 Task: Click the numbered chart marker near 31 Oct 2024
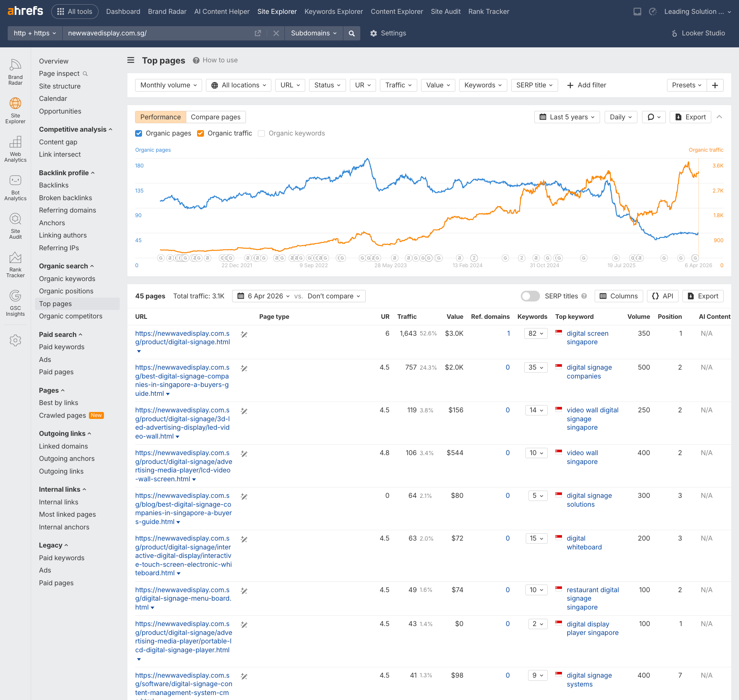click(x=522, y=258)
